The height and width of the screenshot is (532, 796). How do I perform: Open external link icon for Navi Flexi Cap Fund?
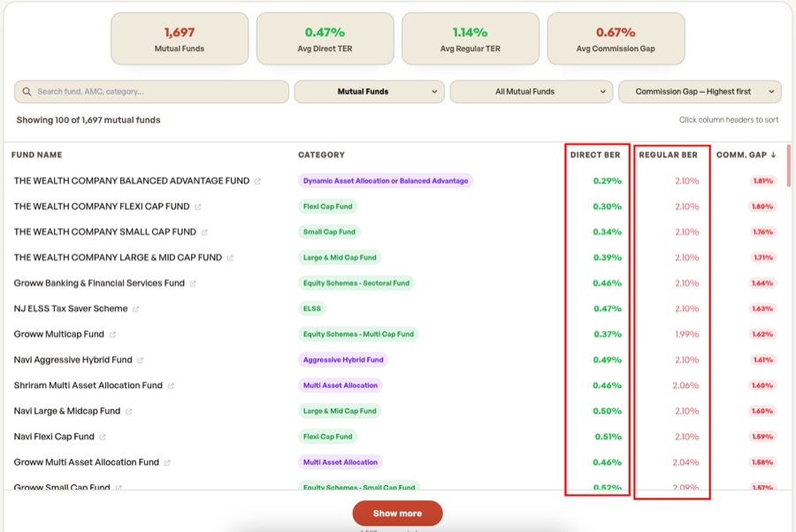pos(103,437)
